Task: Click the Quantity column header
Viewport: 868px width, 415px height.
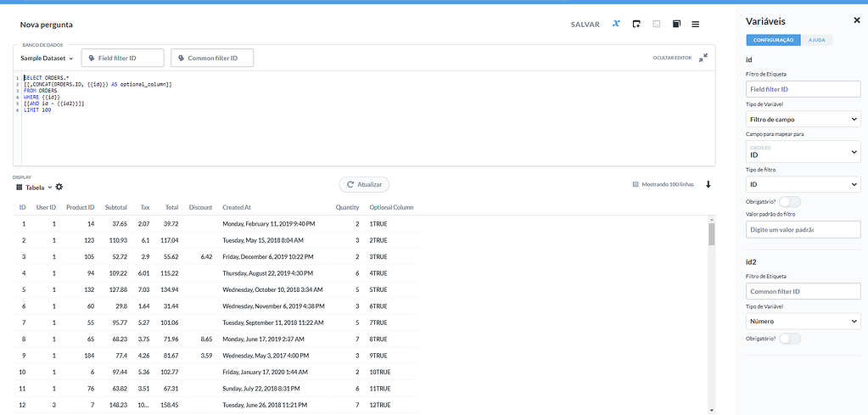Action: pos(348,207)
